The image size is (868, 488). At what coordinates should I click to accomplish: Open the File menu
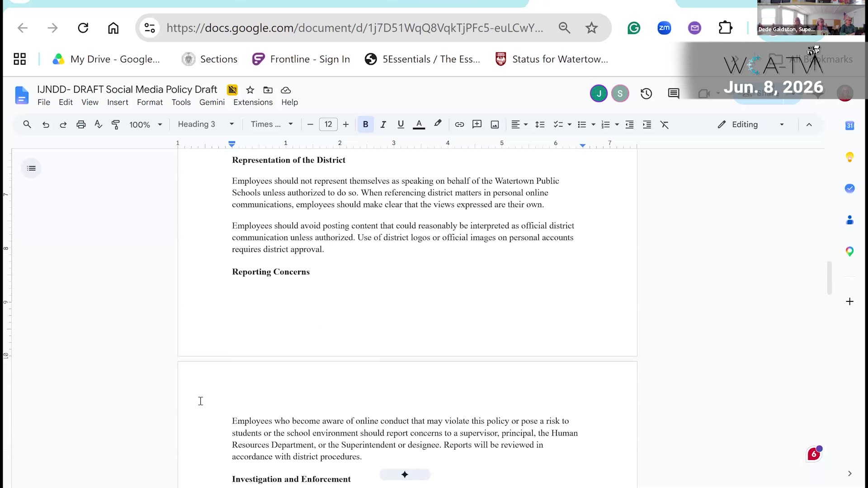coord(44,103)
